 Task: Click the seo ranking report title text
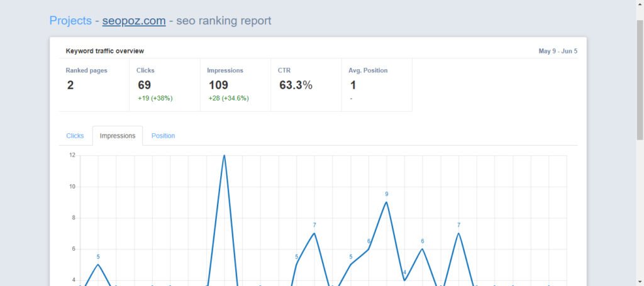pos(224,21)
